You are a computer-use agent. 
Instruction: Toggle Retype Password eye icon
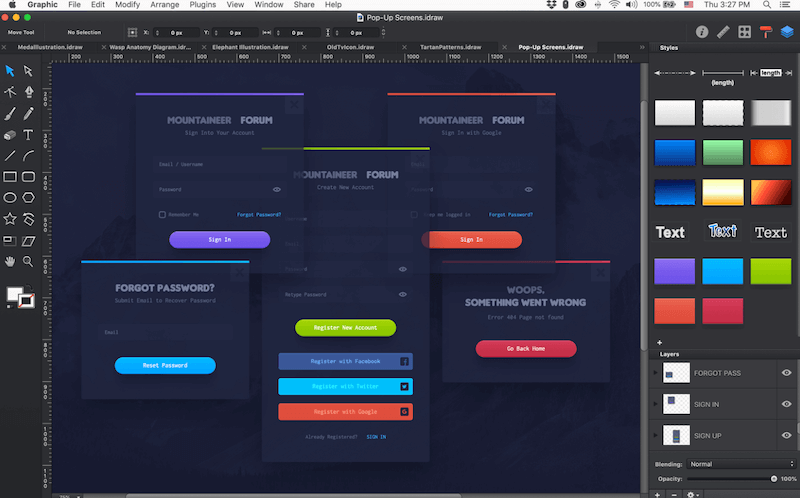click(403, 294)
